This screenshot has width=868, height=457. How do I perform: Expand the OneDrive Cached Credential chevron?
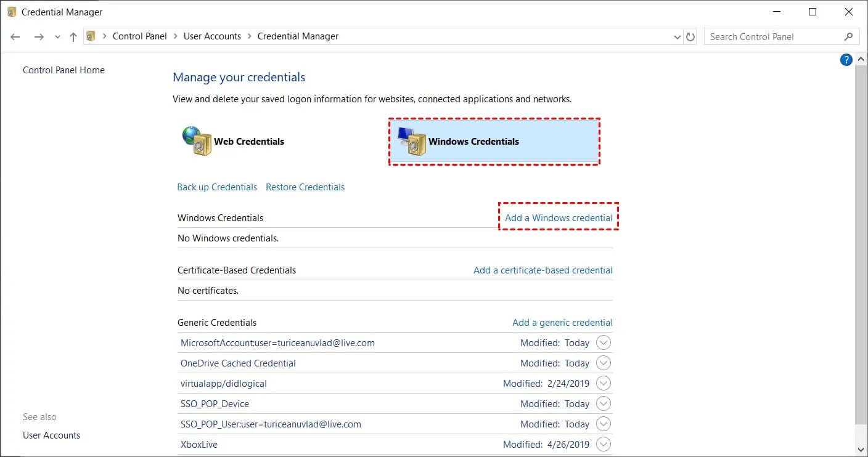pos(604,363)
